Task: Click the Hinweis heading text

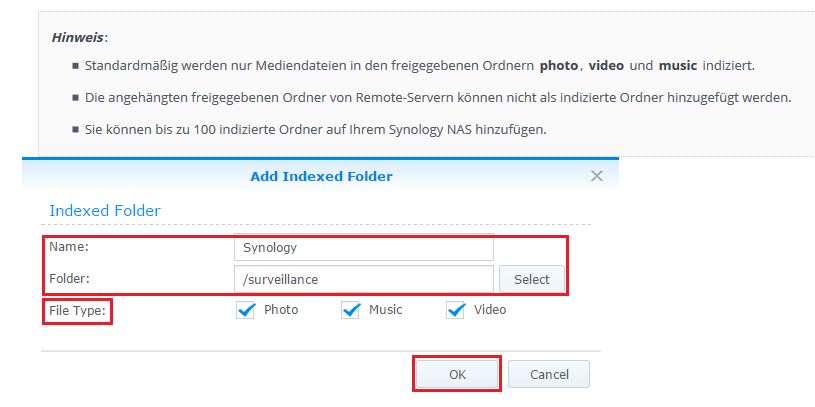Action: click(x=79, y=37)
